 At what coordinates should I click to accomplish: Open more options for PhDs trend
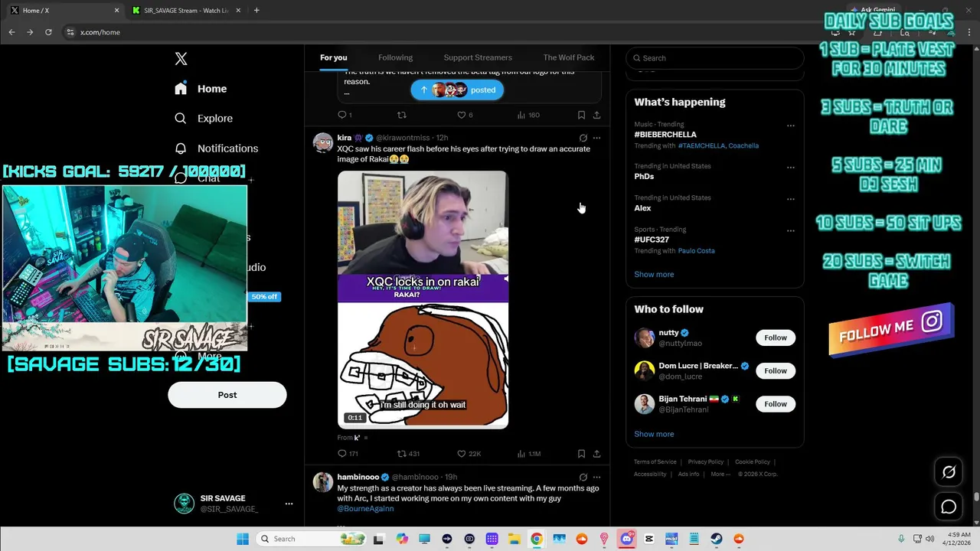click(x=791, y=168)
